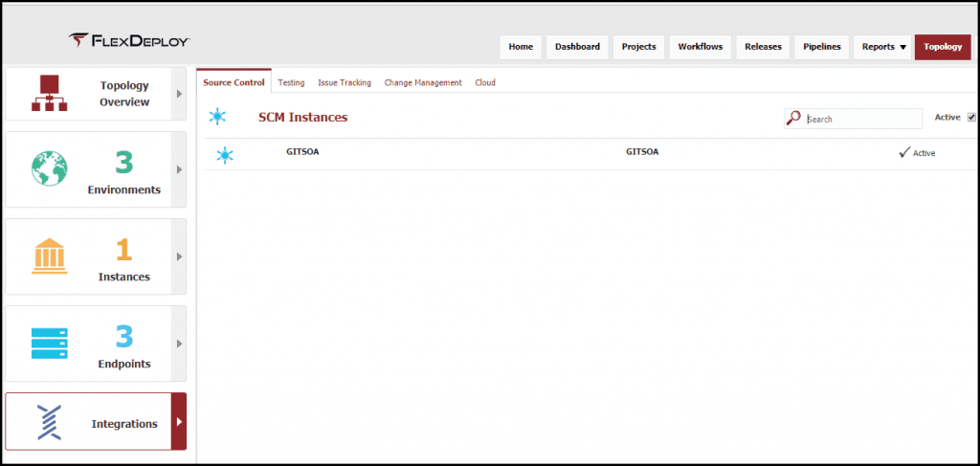Expand the Environments panel arrow

[x=179, y=169]
